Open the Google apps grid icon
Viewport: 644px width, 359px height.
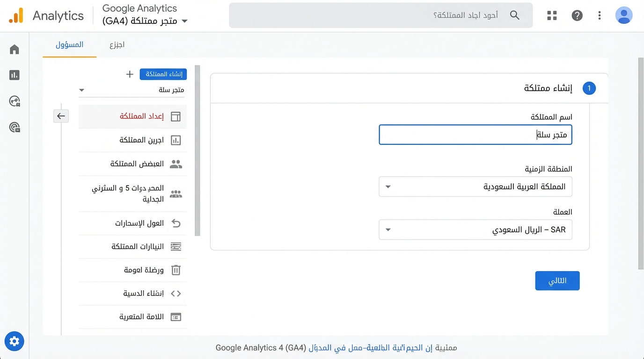(552, 15)
